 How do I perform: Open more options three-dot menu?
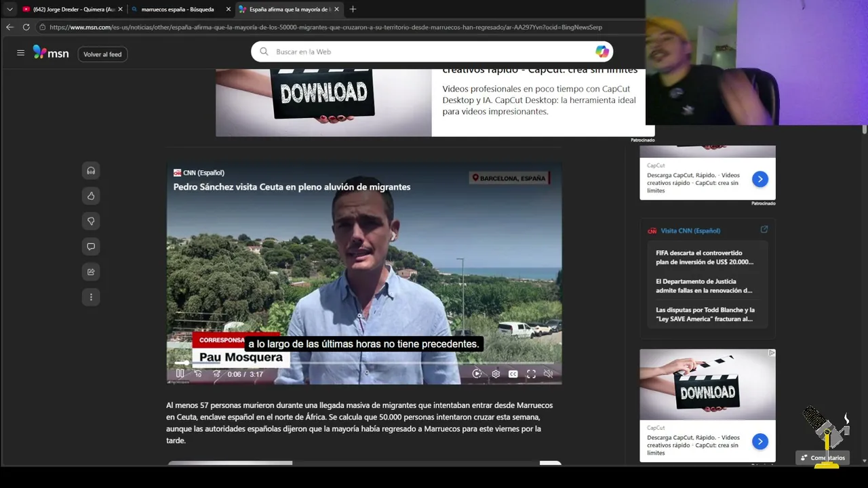pyautogui.click(x=91, y=297)
